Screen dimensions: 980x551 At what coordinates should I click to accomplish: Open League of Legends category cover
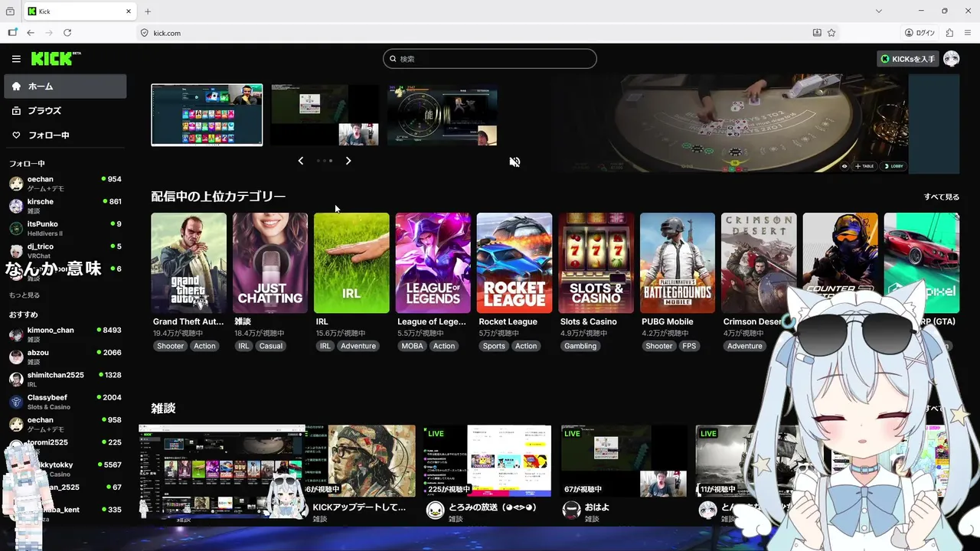(x=433, y=263)
